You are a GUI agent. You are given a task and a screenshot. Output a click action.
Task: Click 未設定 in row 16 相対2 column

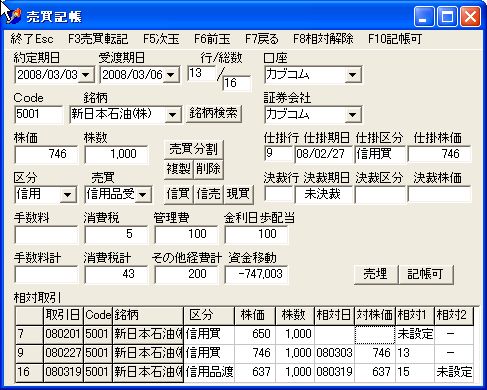[x=454, y=372]
